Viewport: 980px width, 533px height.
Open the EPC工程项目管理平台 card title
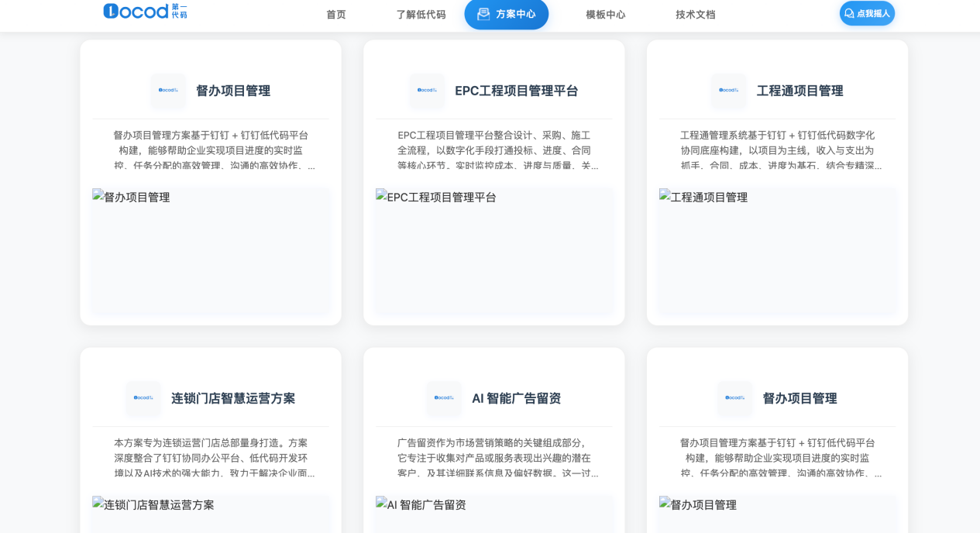(516, 91)
